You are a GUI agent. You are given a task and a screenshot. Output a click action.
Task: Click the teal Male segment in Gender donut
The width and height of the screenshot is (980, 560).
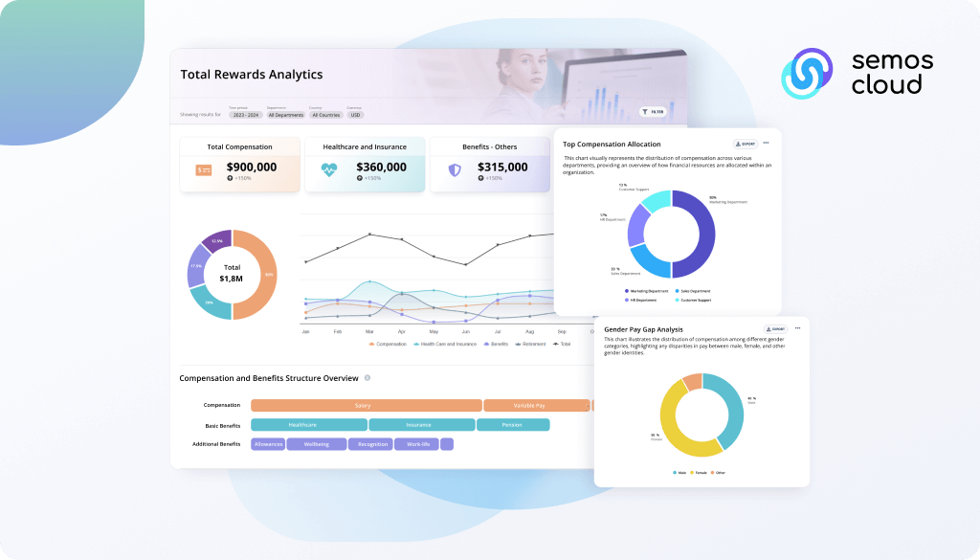pos(734,411)
